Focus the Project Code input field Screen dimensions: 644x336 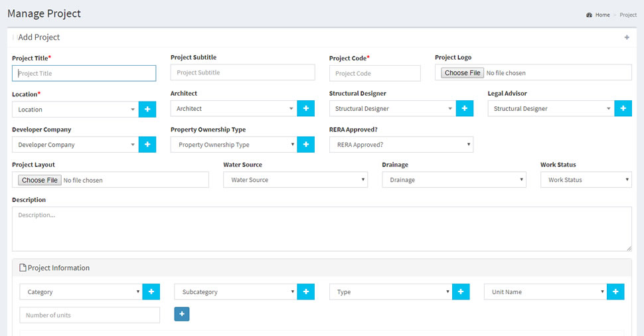pyautogui.click(x=375, y=74)
